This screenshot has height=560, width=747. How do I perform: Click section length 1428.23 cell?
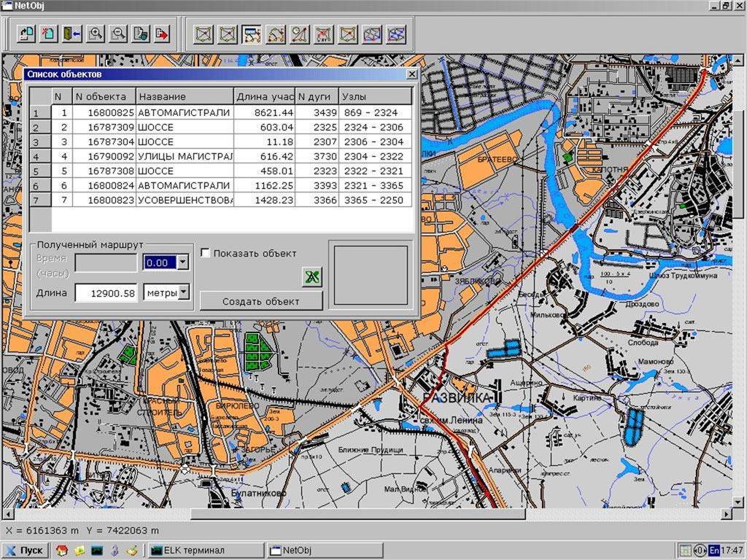click(264, 200)
